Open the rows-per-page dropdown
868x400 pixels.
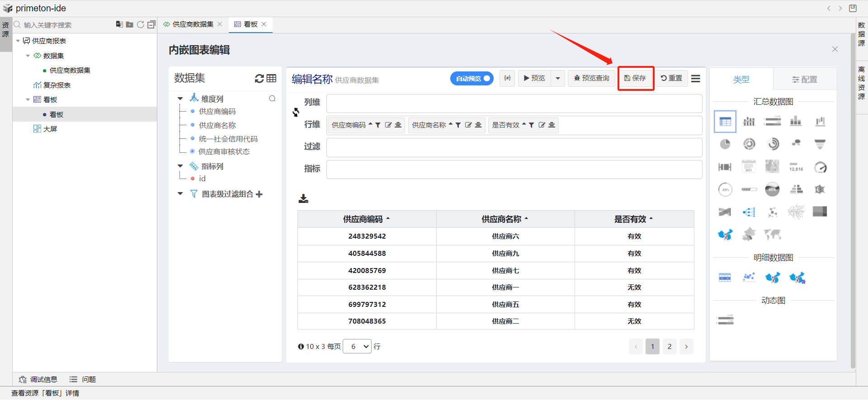click(x=357, y=347)
